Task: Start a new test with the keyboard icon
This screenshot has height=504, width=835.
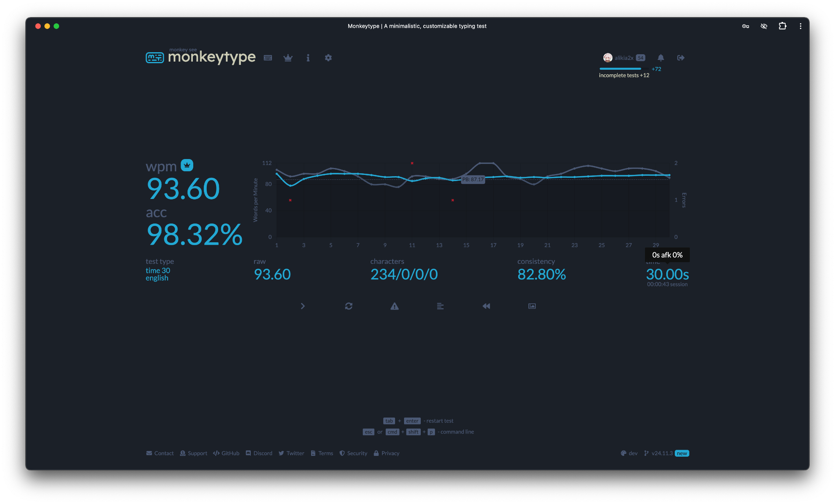Action: [268, 57]
